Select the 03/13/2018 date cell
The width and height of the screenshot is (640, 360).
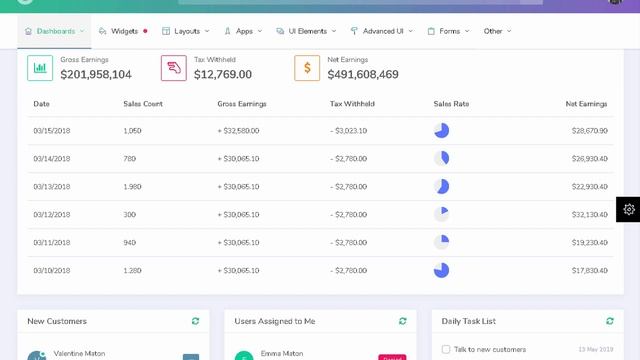pos(52,187)
